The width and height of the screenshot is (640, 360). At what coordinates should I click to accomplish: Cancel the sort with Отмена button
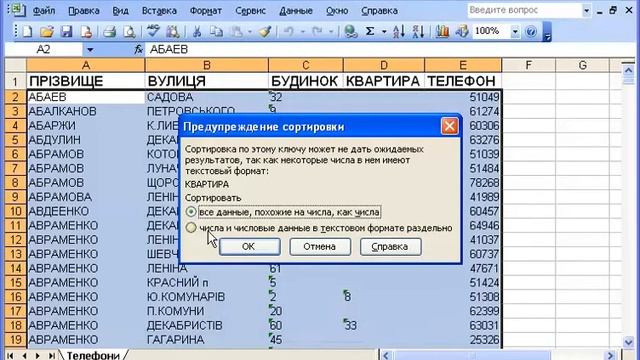(x=320, y=247)
